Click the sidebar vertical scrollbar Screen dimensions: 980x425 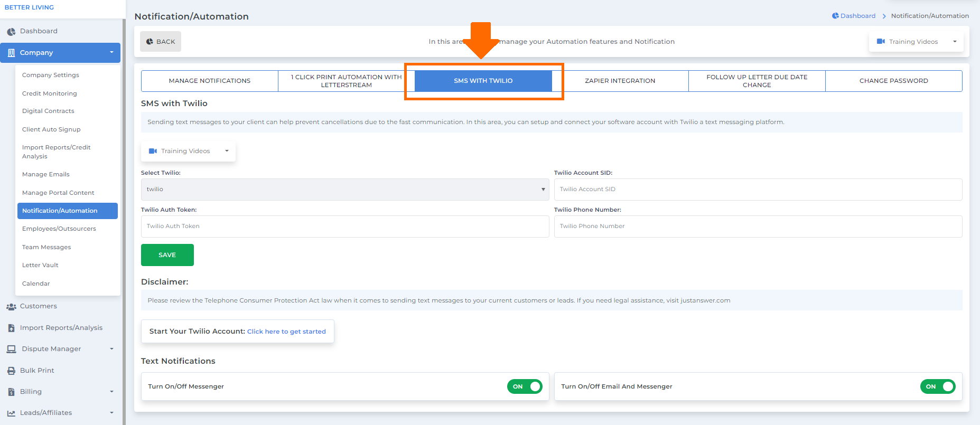tap(124, 222)
